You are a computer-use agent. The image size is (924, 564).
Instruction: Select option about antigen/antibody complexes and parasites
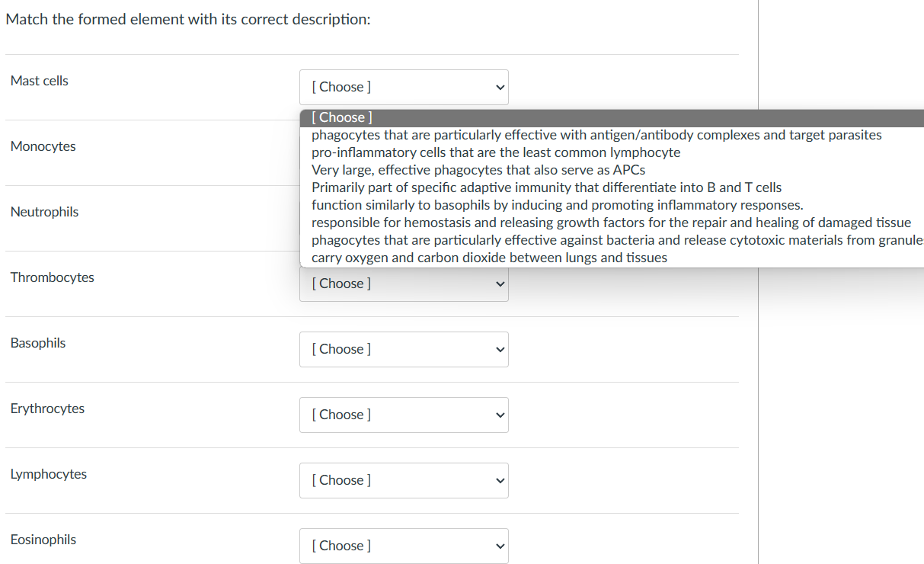tap(596, 135)
